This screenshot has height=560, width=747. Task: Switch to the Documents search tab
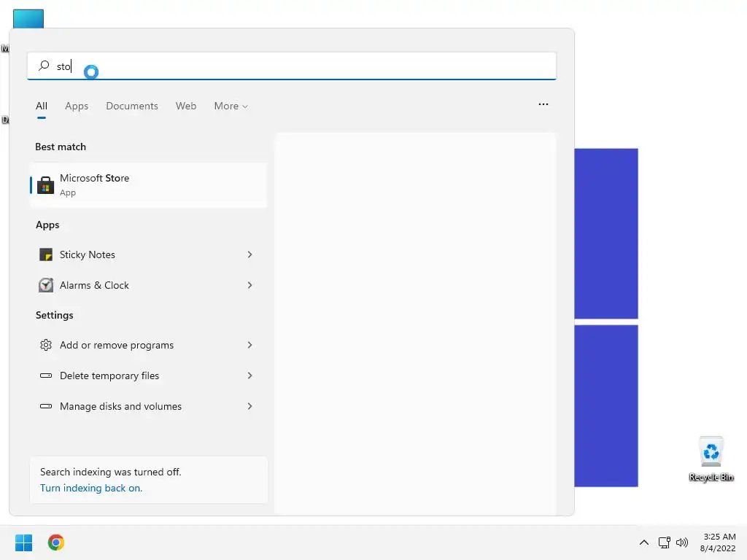pos(132,106)
